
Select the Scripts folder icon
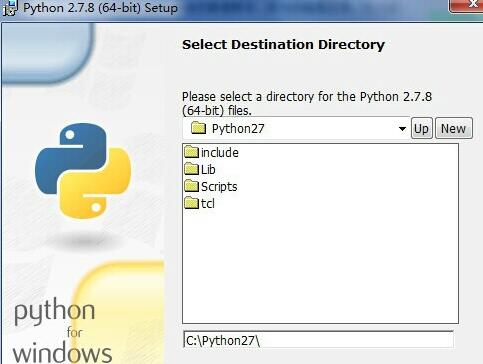pyautogui.click(x=192, y=186)
